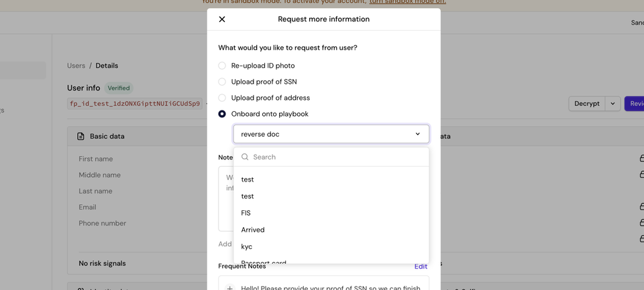
Task: Click the magnifier icon in playbook search
Action: [x=245, y=157]
